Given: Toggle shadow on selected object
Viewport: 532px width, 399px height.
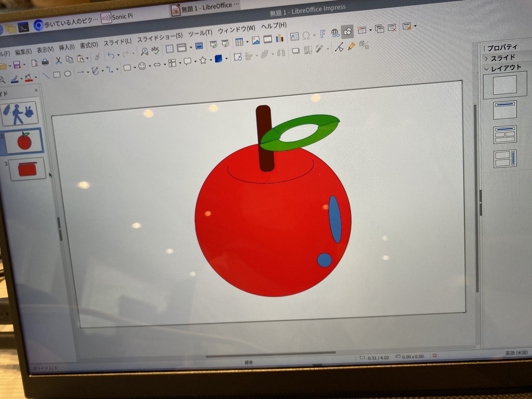Looking at the screenshot, I should (x=296, y=51).
